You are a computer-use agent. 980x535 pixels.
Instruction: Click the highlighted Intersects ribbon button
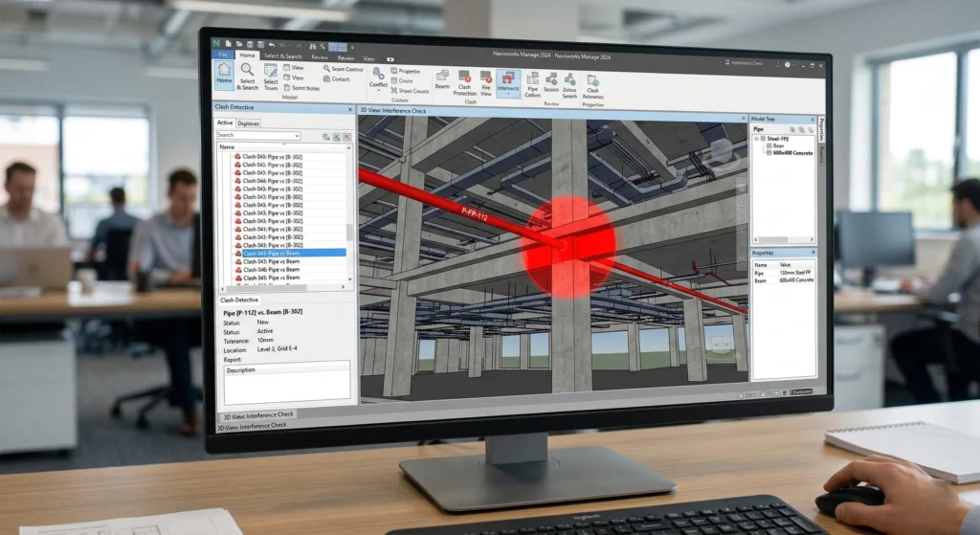(507, 82)
